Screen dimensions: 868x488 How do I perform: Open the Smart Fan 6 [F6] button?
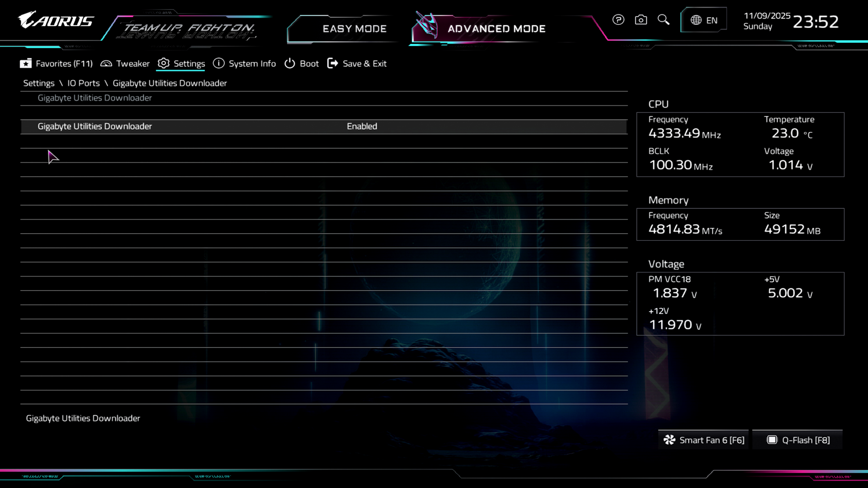(711, 440)
